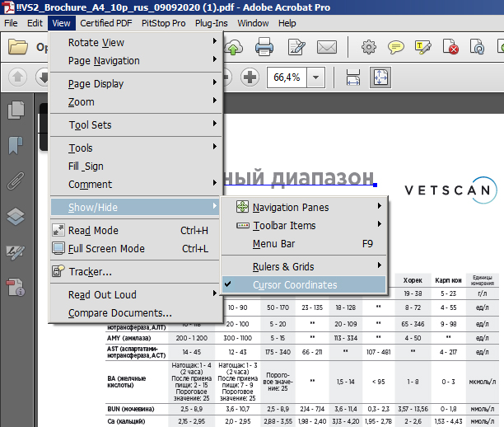Toggle Menu Bar F9 entry

304,243
